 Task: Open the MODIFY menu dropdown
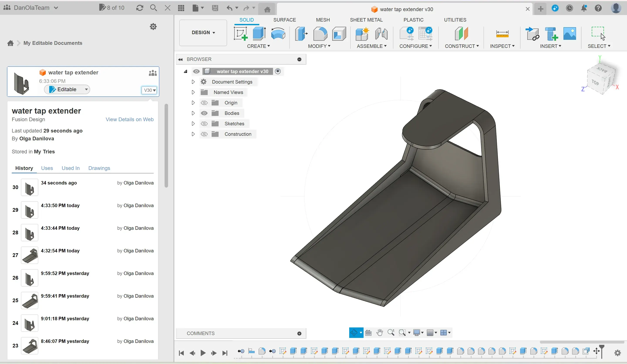point(319,46)
